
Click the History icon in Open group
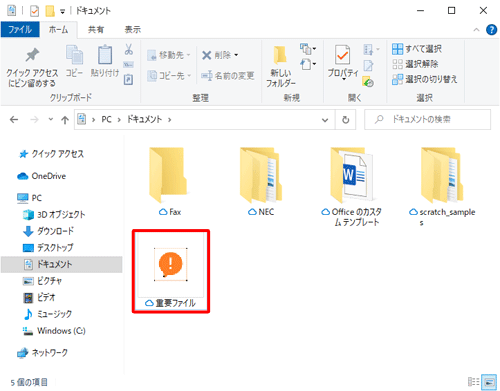click(368, 82)
